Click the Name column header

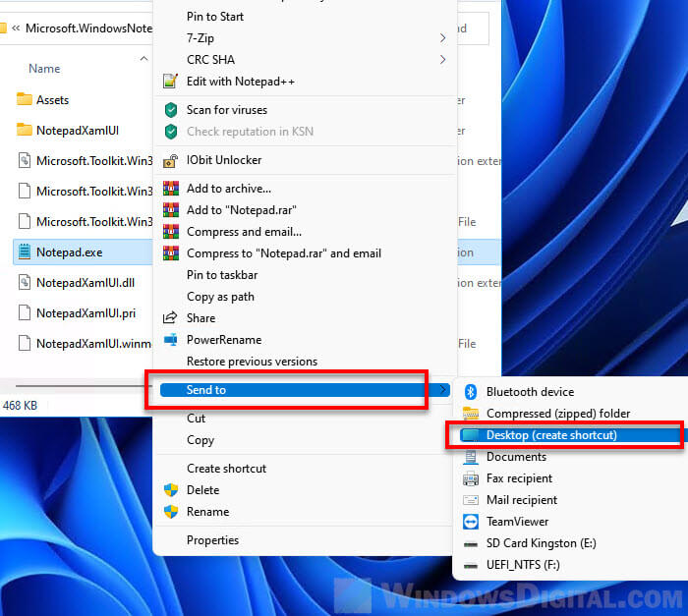[x=44, y=69]
